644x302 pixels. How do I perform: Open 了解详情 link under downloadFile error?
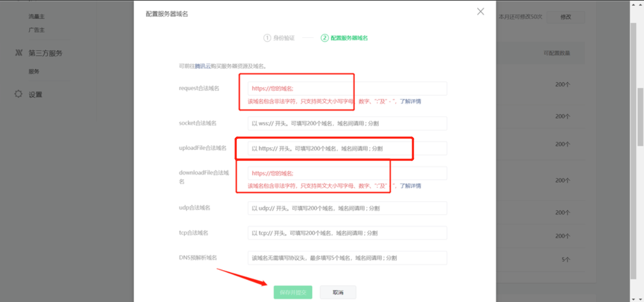tap(410, 186)
